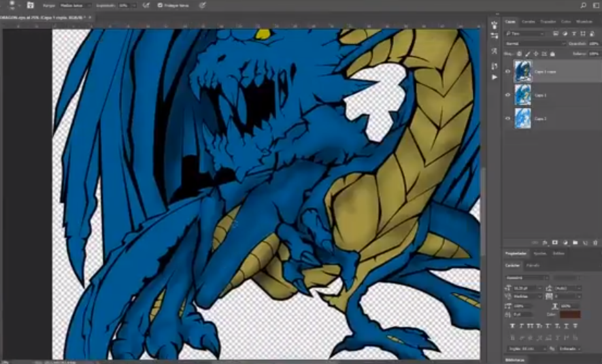Filter layers by smart objects icon
602x364 pixels.
click(x=592, y=34)
